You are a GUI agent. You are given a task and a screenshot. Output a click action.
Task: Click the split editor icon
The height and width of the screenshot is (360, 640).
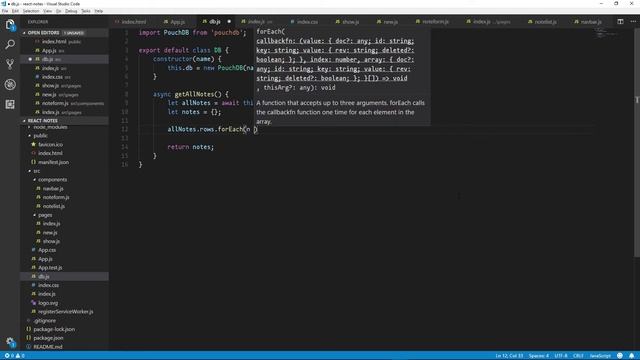[620, 22]
